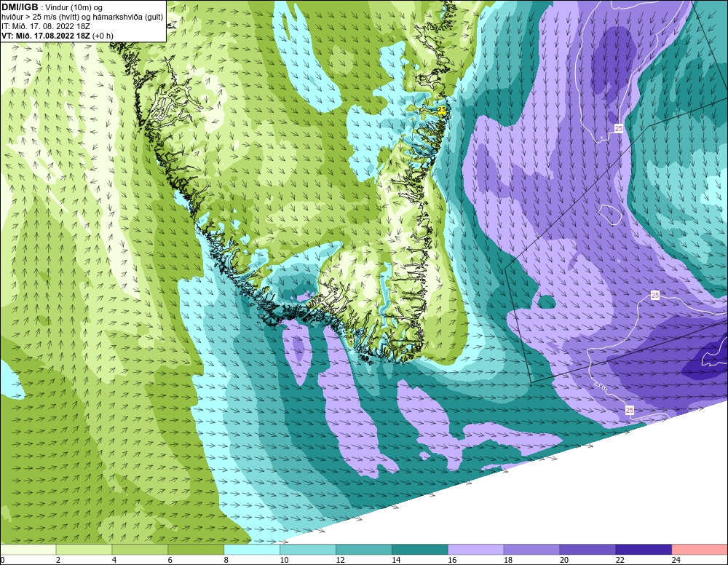Click legend tick label 16
This screenshot has width=728, height=565.
[452, 560]
